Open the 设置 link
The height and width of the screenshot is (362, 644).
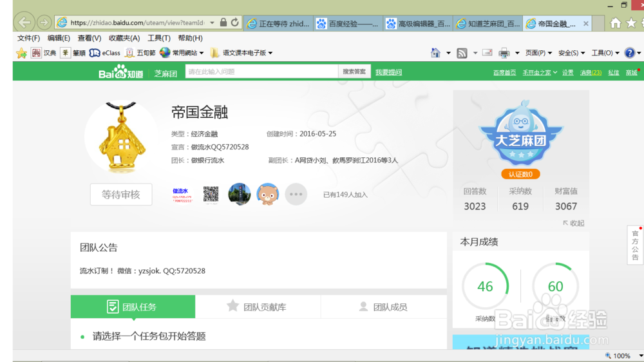[x=567, y=73]
